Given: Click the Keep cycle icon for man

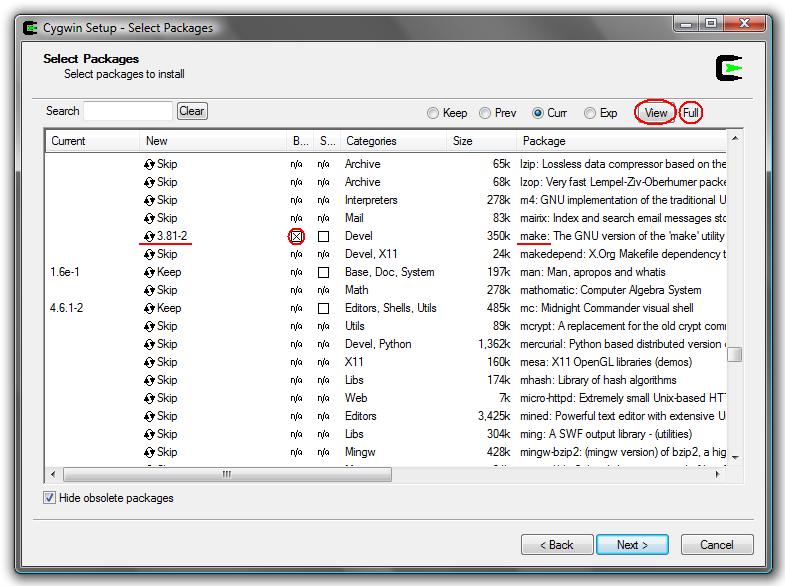Looking at the screenshot, I should [149, 272].
